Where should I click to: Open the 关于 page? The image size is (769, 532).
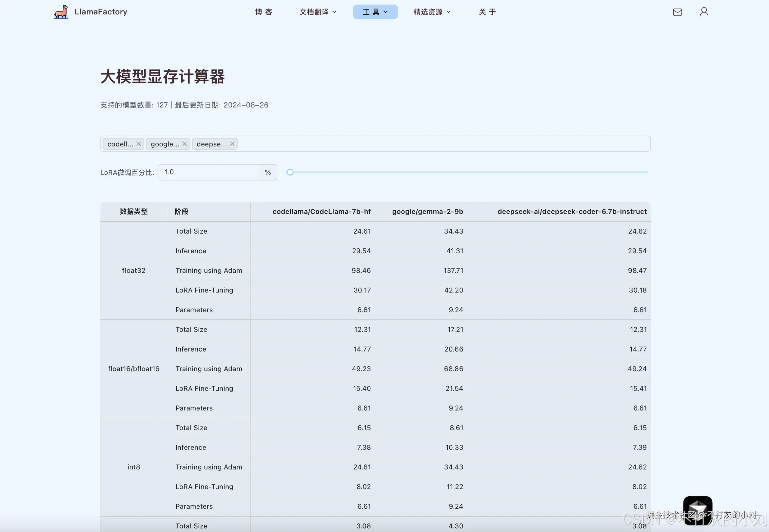click(487, 12)
